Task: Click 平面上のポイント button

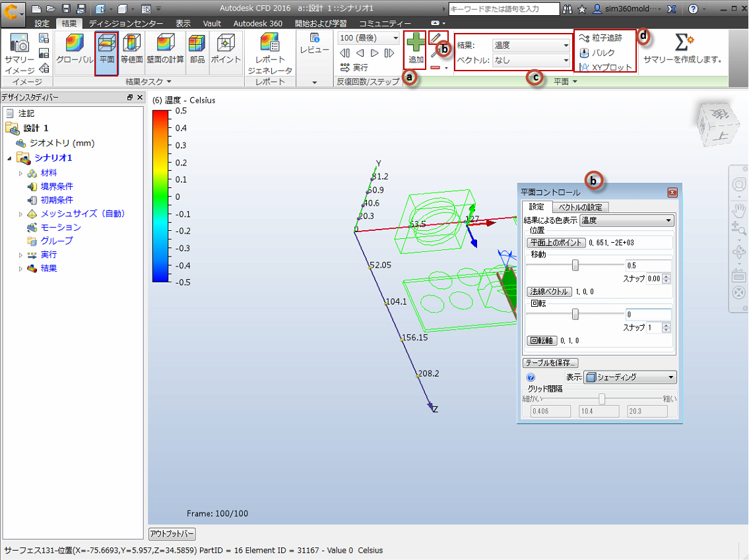Action: point(556,243)
